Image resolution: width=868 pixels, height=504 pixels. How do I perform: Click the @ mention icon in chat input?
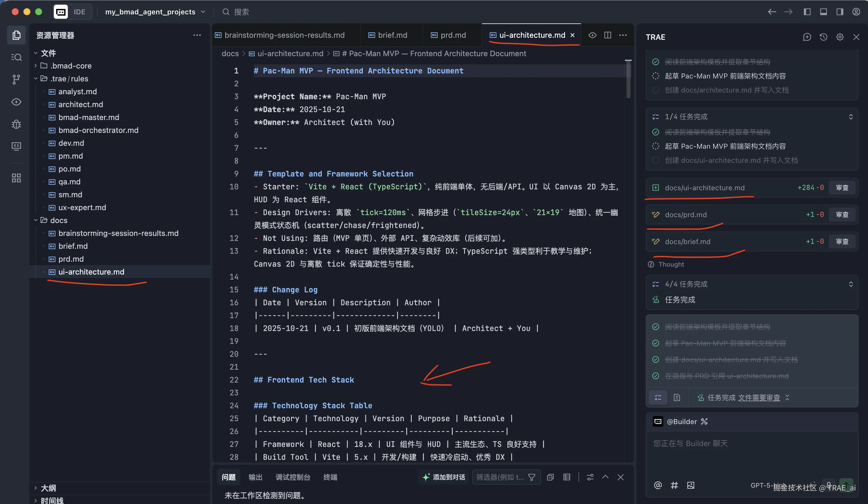pos(657,485)
